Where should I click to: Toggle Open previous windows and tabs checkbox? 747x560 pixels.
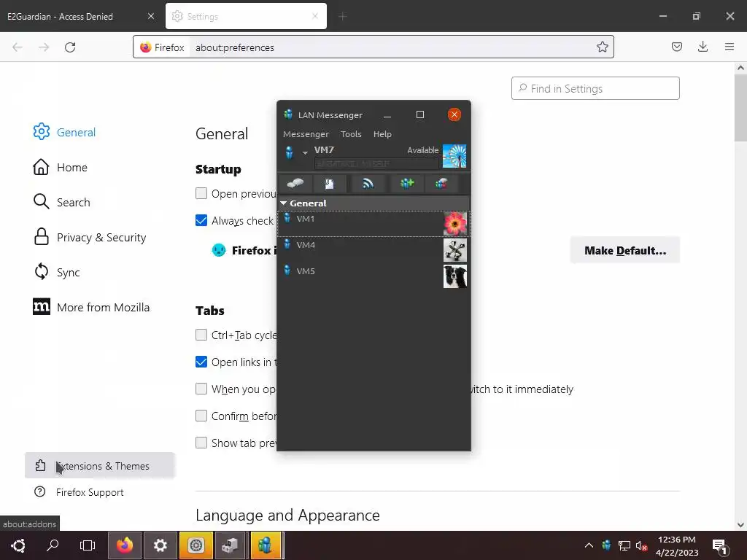[201, 193]
